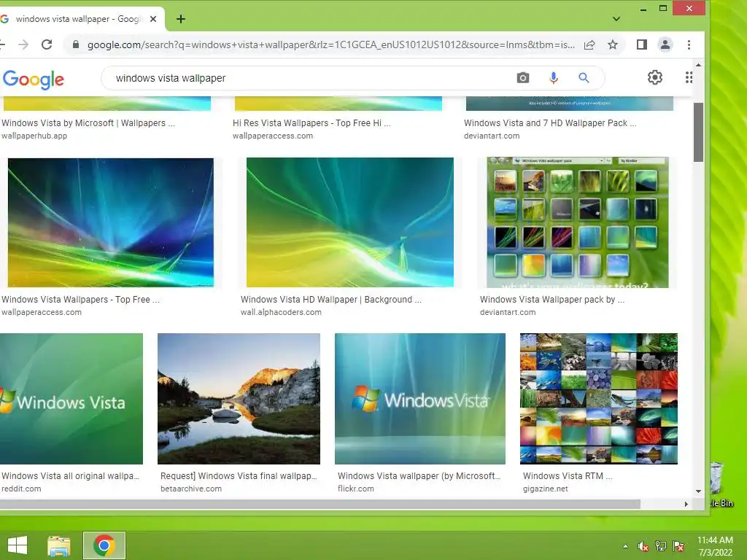747x560 pixels.
Task: Open 'Windows Vista by Microsoft | Wallpapers' link
Action: click(88, 122)
